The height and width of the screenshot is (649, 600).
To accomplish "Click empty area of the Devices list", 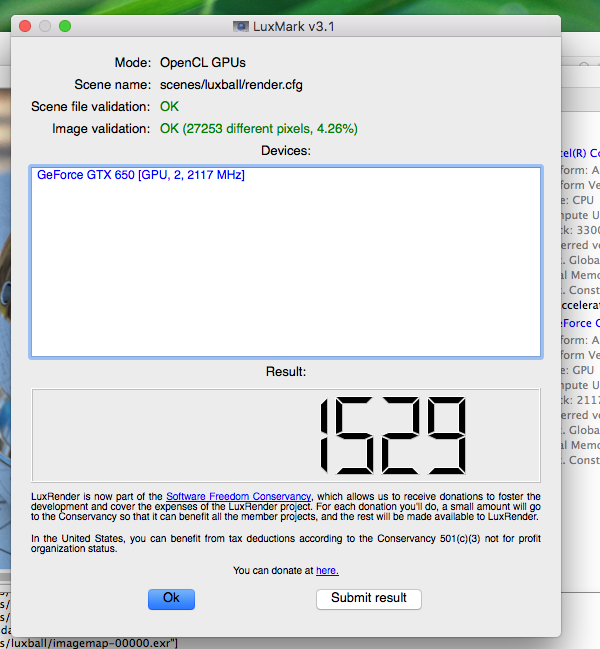I will click(x=286, y=269).
